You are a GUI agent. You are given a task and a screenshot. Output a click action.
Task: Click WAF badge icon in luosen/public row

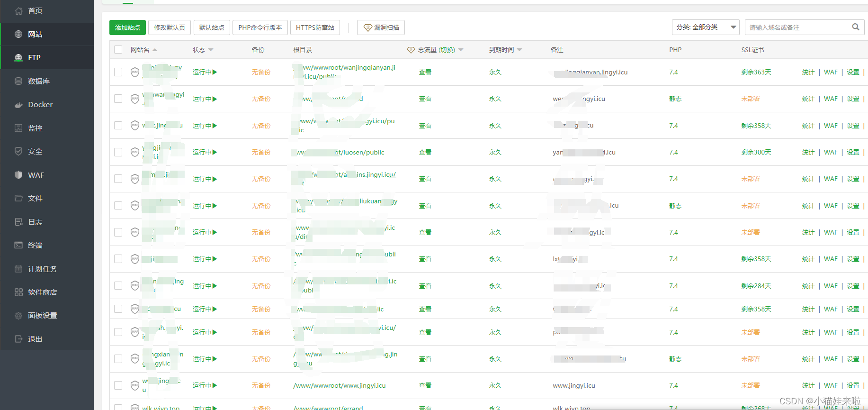point(135,152)
